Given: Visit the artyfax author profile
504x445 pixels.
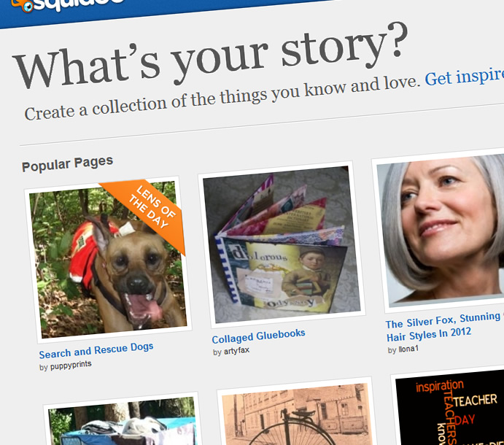Looking at the screenshot, I should click(236, 351).
